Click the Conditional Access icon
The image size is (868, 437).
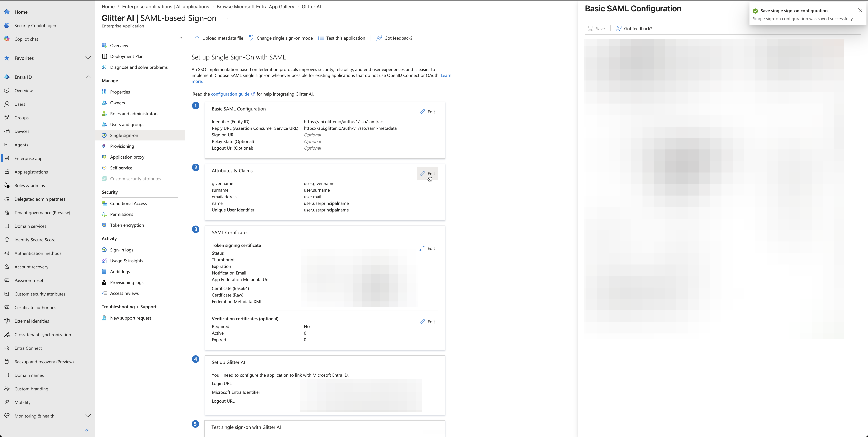(x=104, y=203)
